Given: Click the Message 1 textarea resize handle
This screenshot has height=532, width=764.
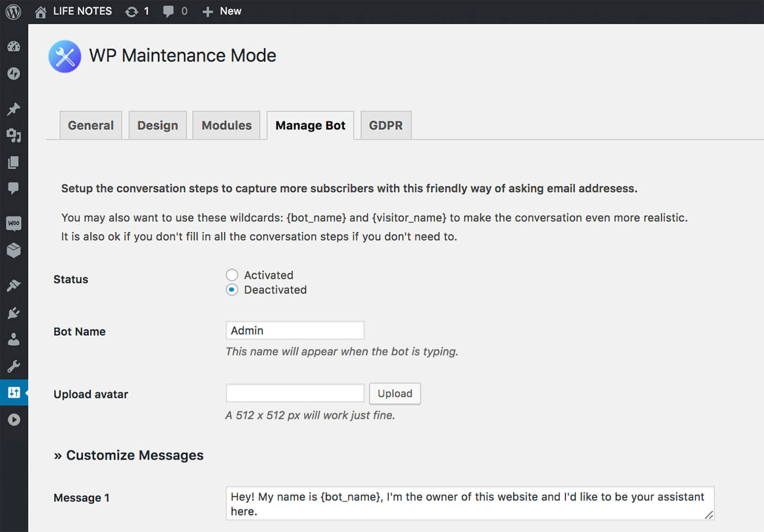Looking at the screenshot, I should pos(709,514).
